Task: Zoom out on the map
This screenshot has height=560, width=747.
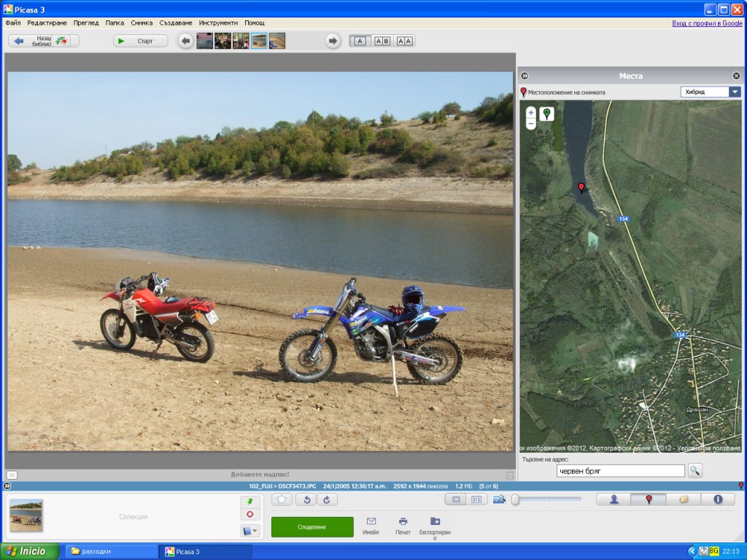Action: (x=531, y=124)
